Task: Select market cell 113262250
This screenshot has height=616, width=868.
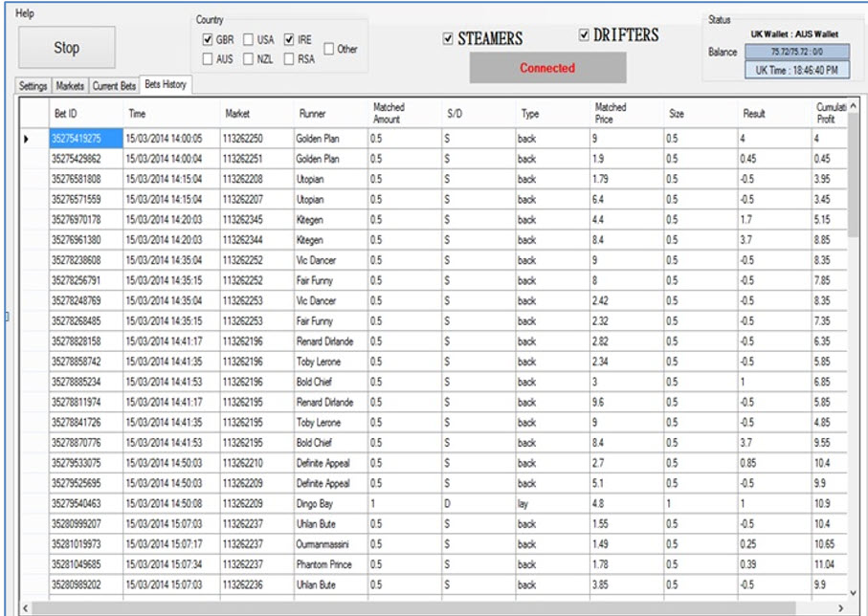Action: 256,139
